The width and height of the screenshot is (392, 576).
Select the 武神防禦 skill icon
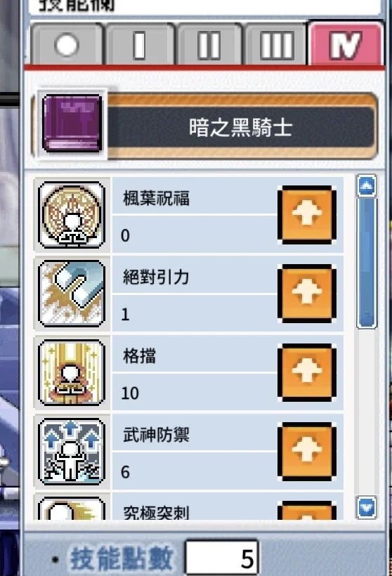click(72, 452)
